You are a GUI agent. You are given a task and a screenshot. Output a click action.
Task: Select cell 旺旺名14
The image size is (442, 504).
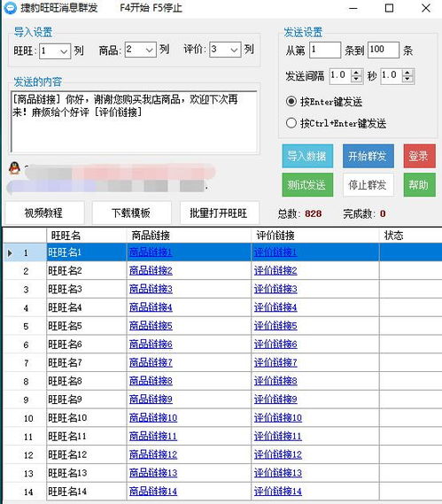87,491
